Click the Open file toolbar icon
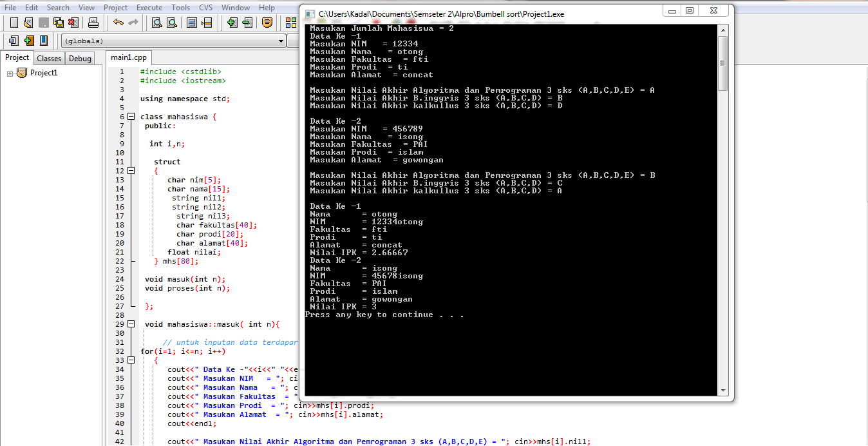Viewport: 868px width, 446px height. point(28,23)
